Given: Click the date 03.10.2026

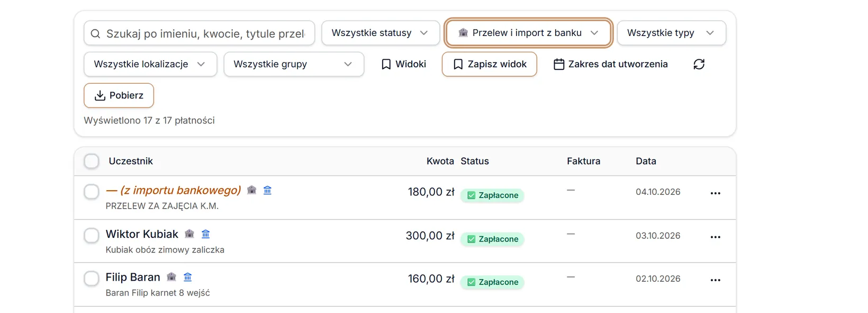Looking at the screenshot, I should click(658, 236).
